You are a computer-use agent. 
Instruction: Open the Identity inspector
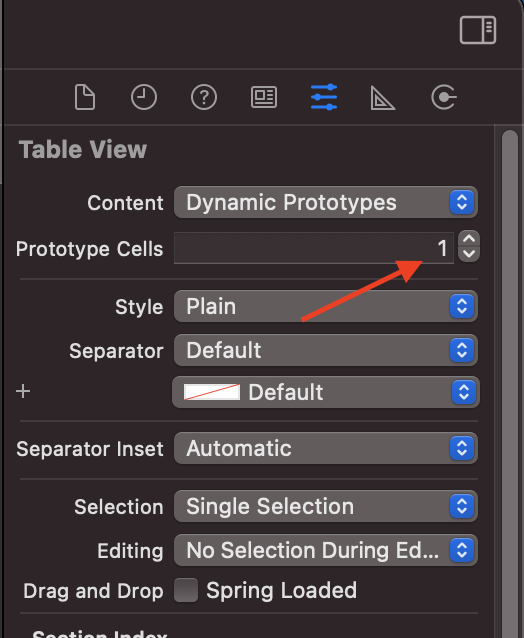264,97
